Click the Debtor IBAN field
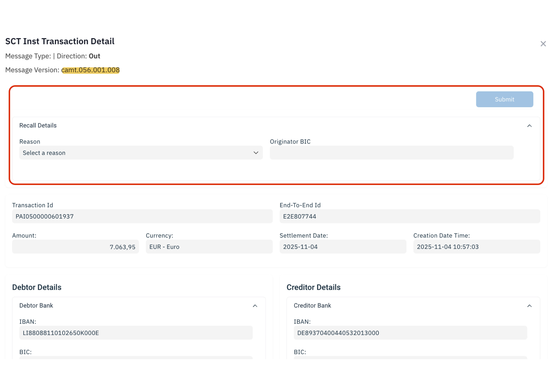 coord(136,333)
